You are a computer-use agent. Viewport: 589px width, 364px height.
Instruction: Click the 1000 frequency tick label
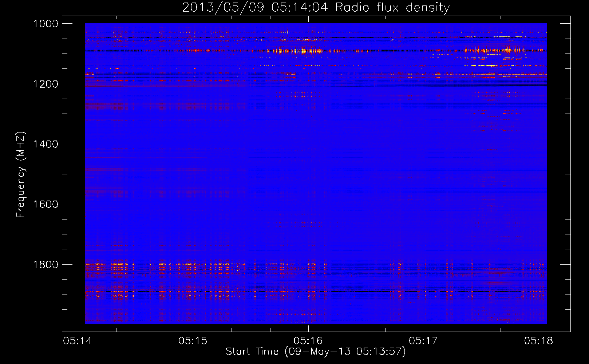46,24
